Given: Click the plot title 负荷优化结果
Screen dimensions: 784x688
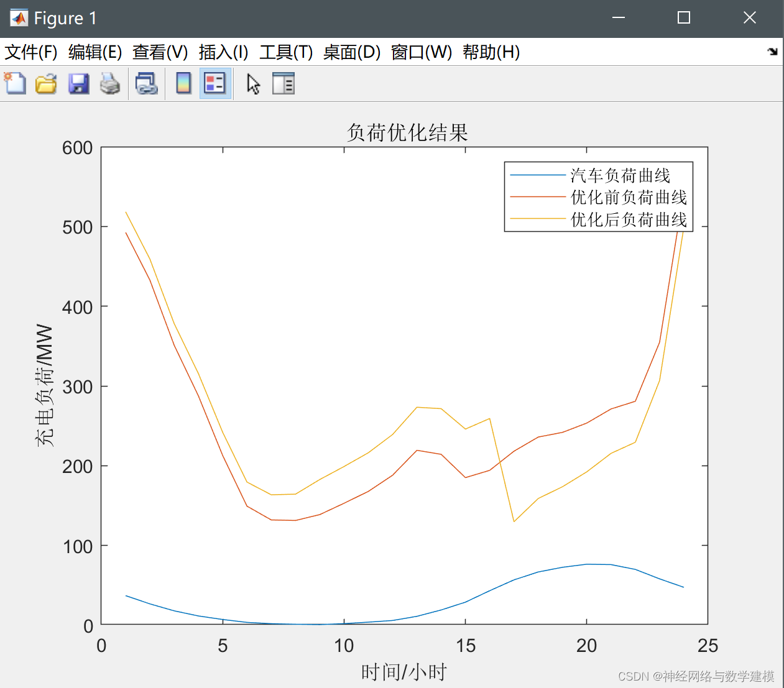Looking at the screenshot, I should (x=407, y=132).
